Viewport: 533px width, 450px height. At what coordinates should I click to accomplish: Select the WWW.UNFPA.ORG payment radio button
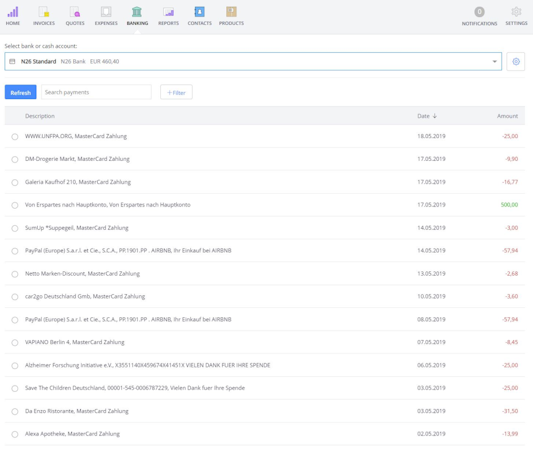click(15, 137)
